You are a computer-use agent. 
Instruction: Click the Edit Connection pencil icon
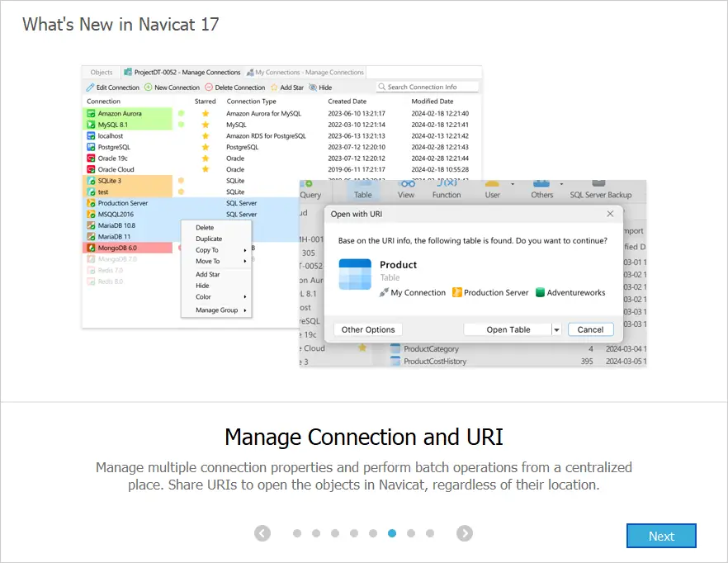click(x=90, y=88)
